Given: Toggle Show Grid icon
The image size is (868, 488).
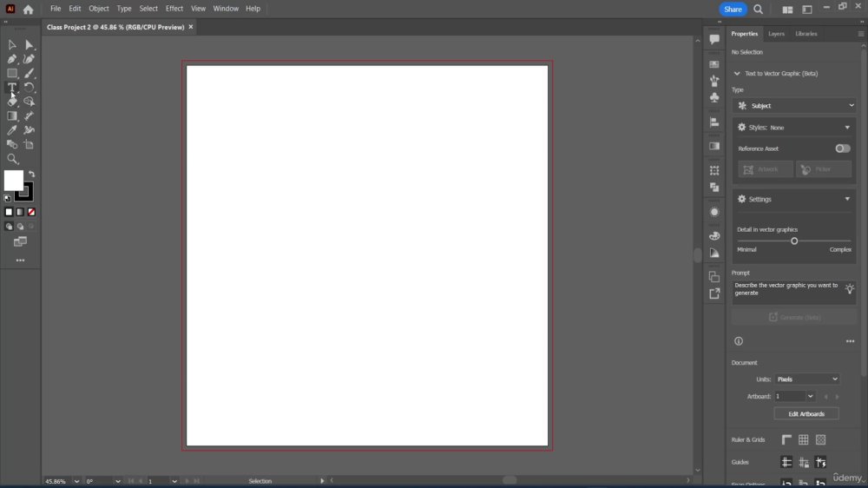Looking at the screenshot, I should [x=804, y=440].
